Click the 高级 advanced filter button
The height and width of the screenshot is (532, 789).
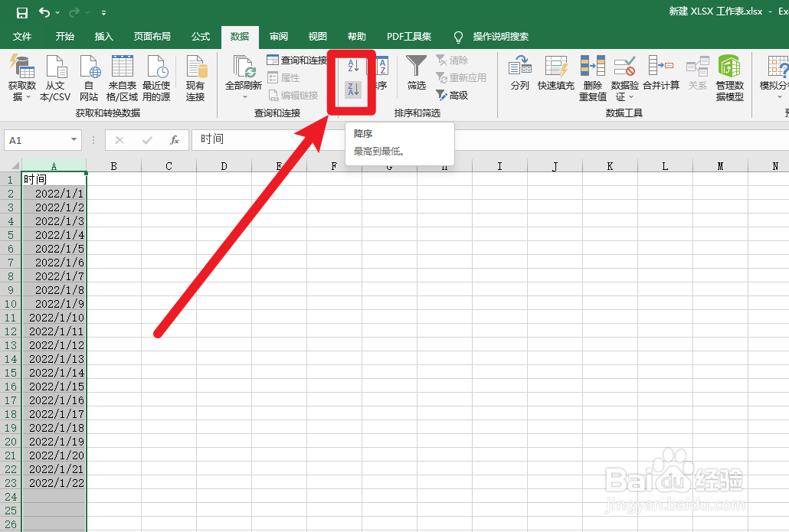(x=453, y=95)
